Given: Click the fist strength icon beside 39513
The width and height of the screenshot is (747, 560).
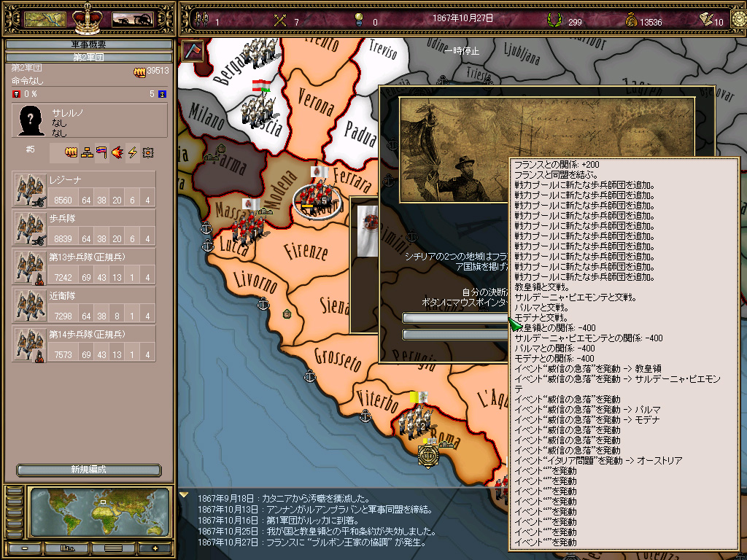Looking at the screenshot, I should pyautogui.click(x=139, y=72).
